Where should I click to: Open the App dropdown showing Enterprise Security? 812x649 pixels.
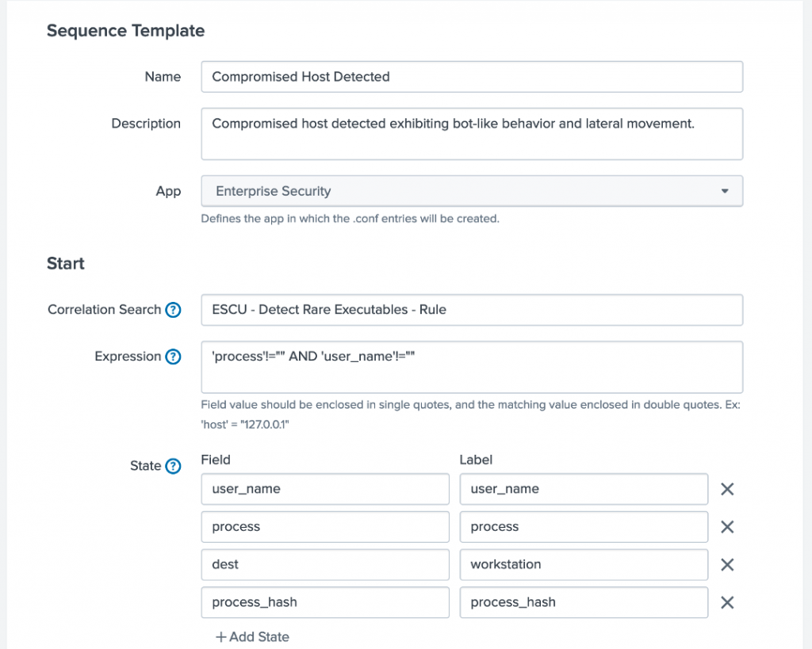472,191
